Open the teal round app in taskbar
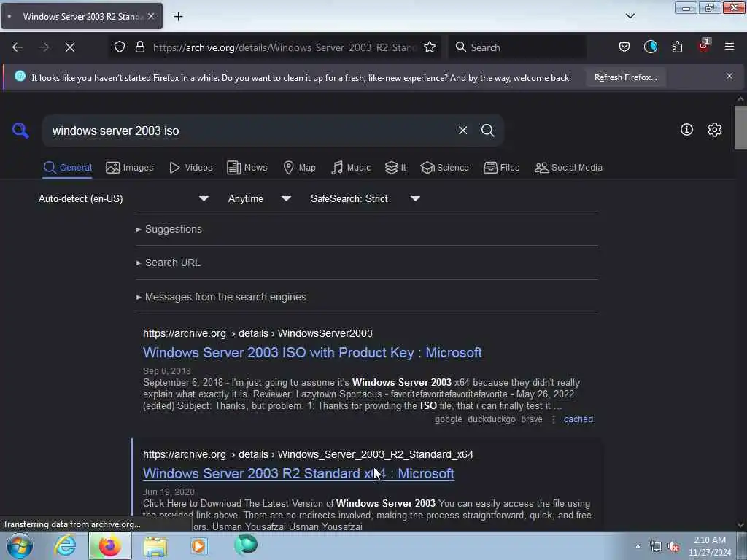747x560 pixels. pyautogui.click(x=247, y=545)
